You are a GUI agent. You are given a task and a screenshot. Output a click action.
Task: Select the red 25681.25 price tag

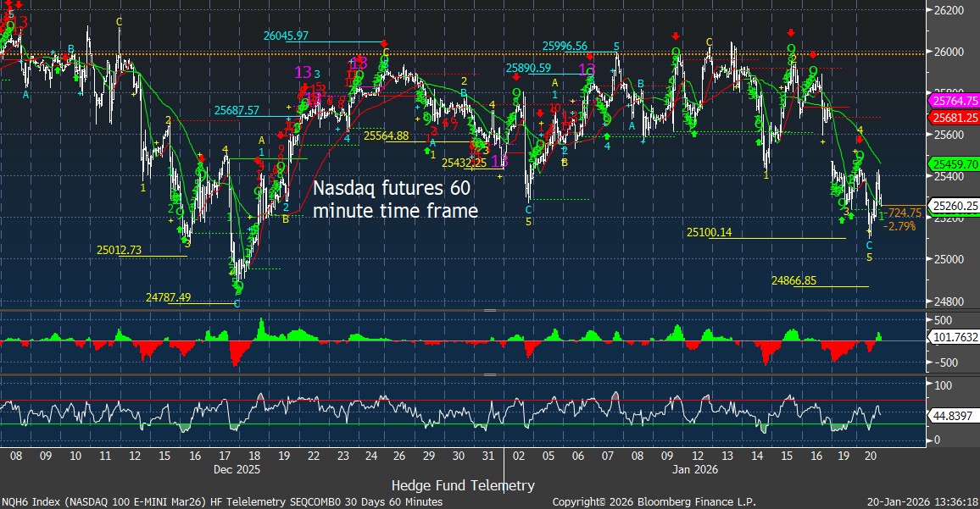tap(954, 117)
